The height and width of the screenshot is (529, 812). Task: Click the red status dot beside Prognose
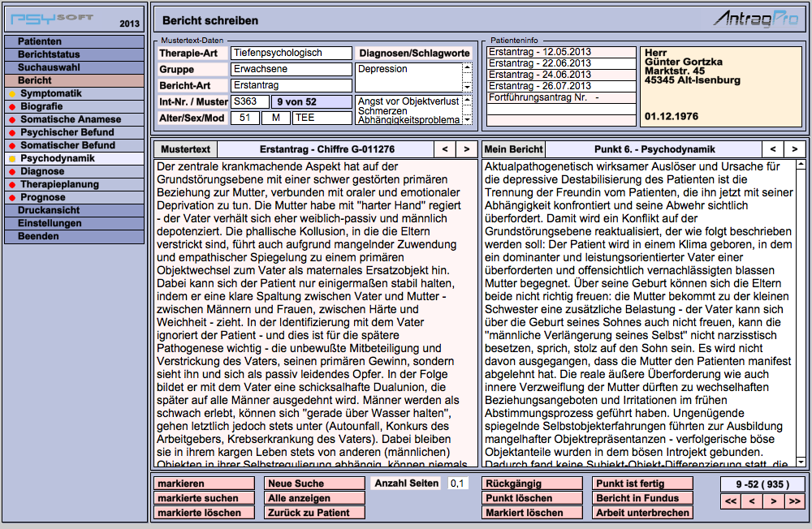click(11, 197)
